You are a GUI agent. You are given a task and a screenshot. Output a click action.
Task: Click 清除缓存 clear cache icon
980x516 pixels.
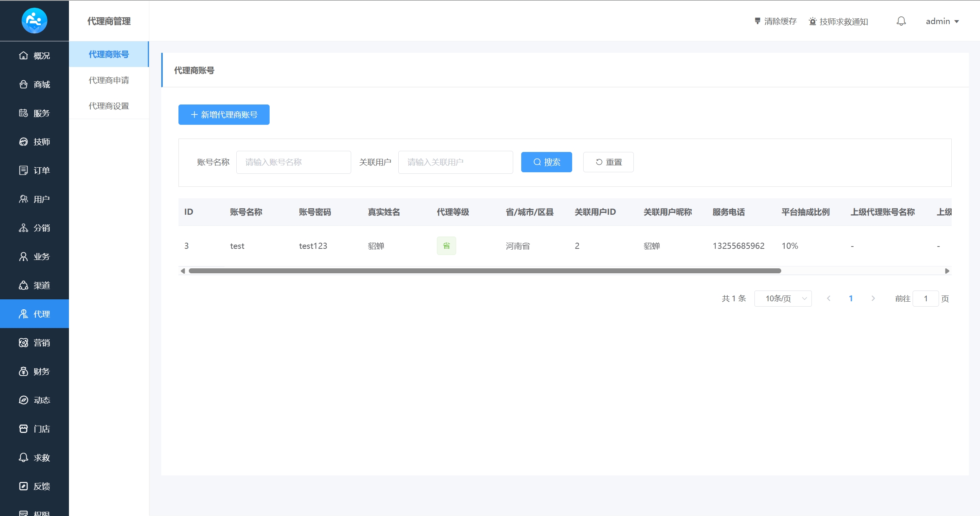(757, 21)
